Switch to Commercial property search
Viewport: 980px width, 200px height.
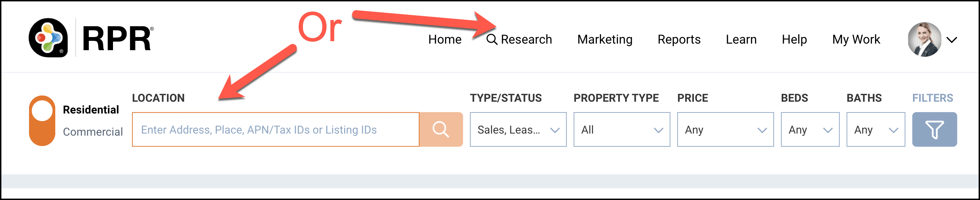[93, 132]
